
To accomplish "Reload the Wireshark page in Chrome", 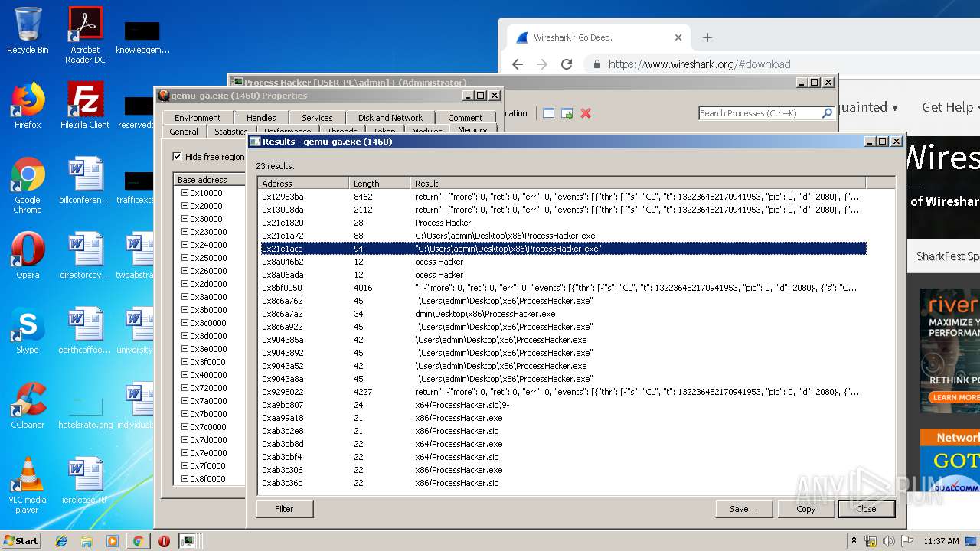I will pyautogui.click(x=567, y=64).
